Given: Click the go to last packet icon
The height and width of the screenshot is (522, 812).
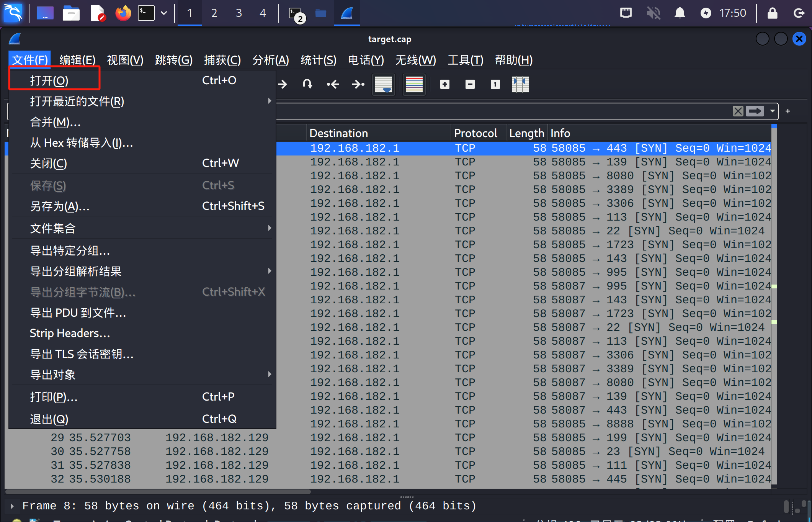Looking at the screenshot, I should point(358,84).
